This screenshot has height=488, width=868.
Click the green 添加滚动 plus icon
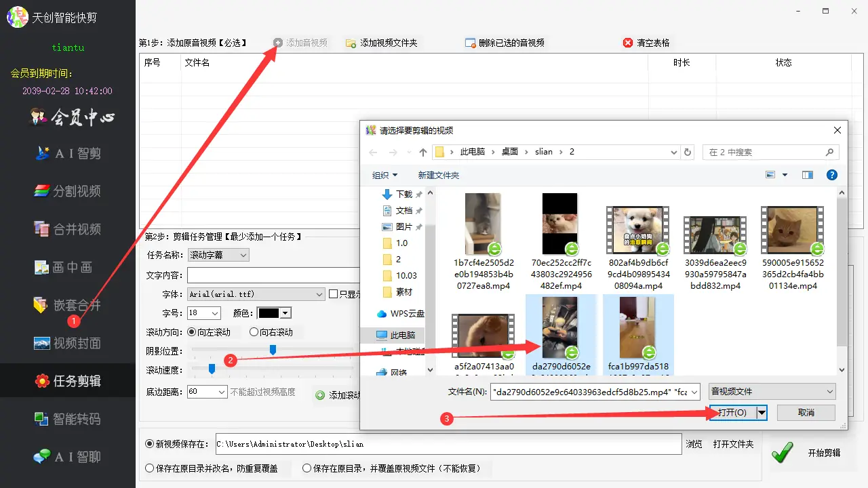[320, 395]
